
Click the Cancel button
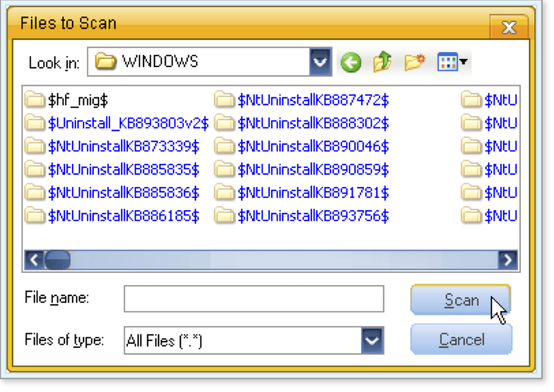coord(461,339)
